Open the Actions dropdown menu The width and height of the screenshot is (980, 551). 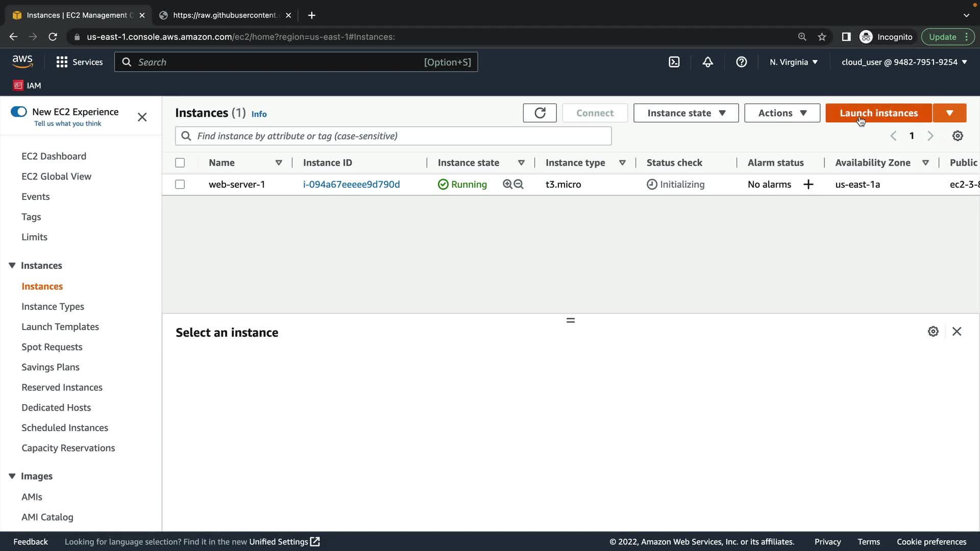pos(782,113)
